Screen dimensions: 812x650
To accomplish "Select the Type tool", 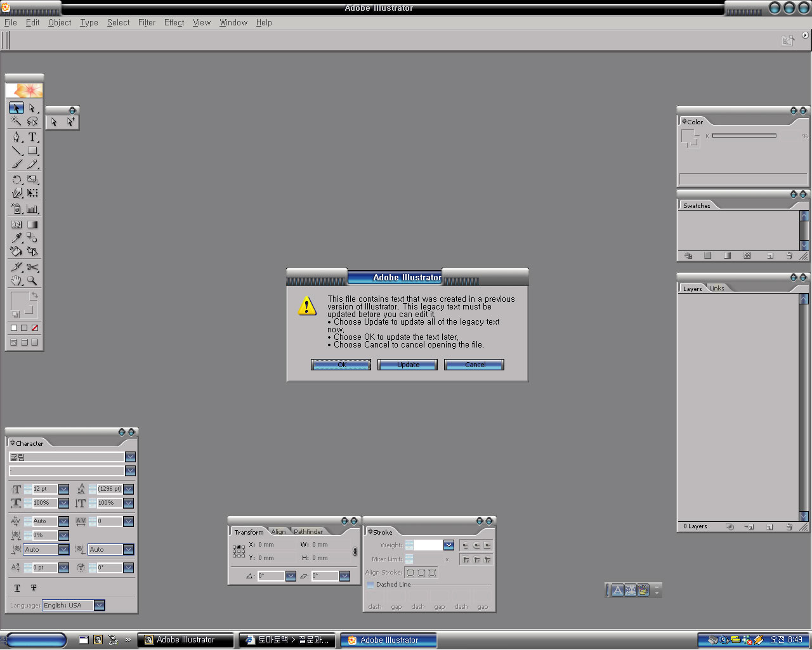I will (32, 137).
